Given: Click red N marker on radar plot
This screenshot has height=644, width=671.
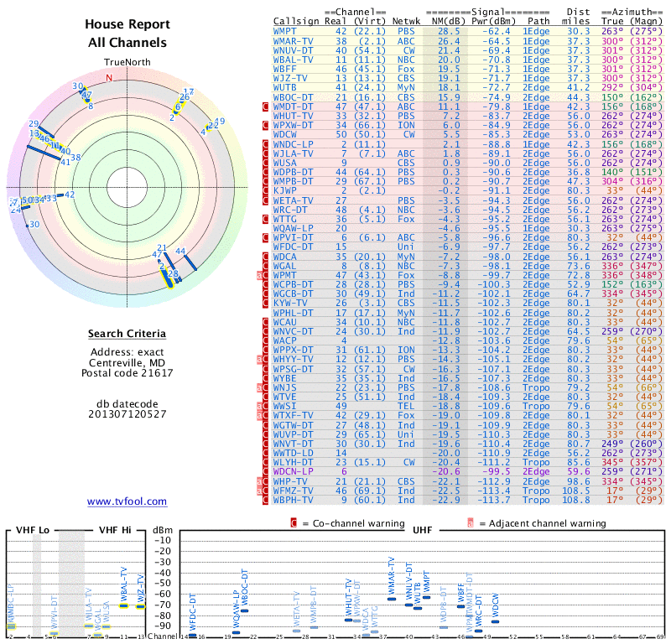Looking at the screenshot, I should [108, 78].
